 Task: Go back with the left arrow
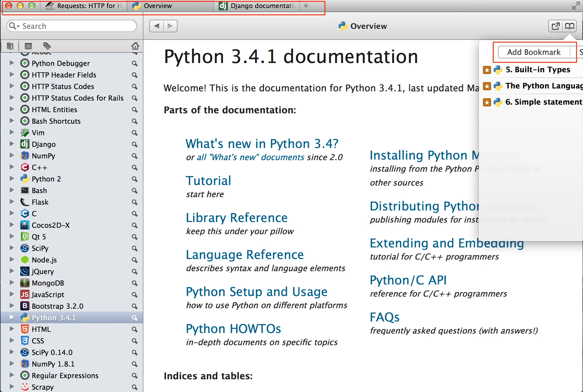coord(157,26)
